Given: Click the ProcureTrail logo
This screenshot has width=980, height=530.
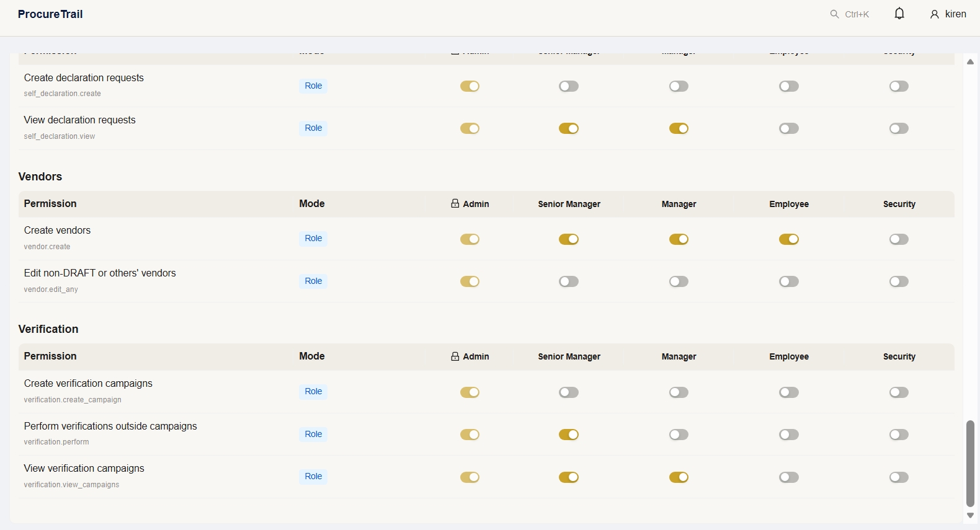Looking at the screenshot, I should (50, 14).
